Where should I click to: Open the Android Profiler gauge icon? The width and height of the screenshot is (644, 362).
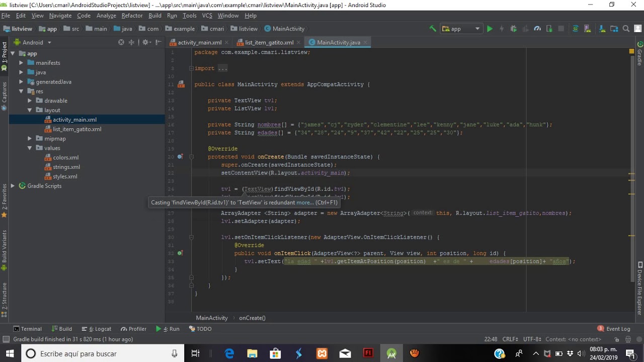[537, 29]
